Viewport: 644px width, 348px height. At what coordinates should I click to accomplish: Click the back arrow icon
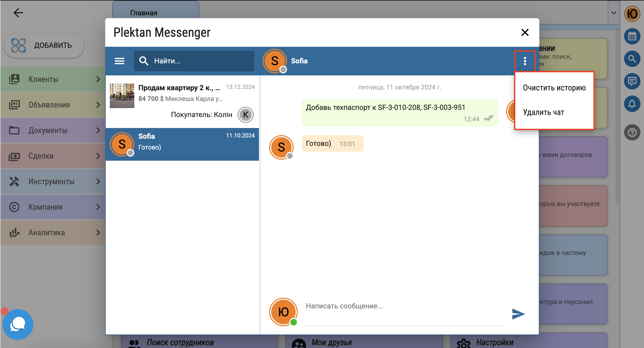[18, 13]
